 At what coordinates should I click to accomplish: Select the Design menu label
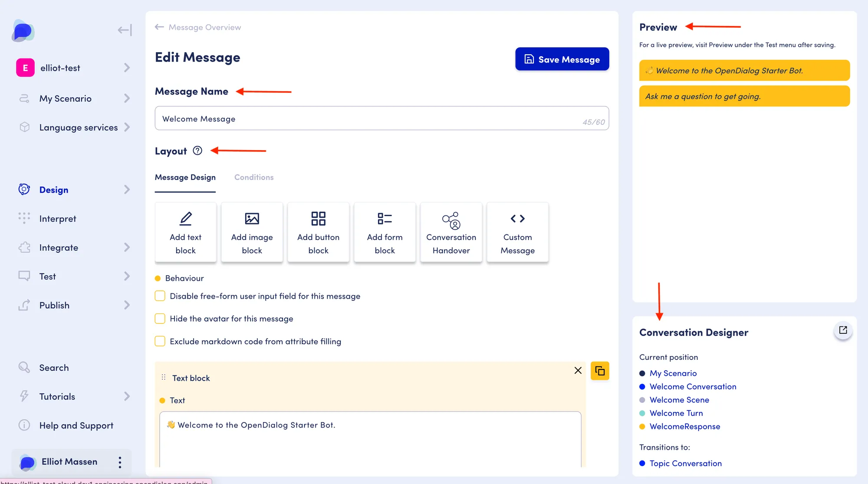coord(54,190)
